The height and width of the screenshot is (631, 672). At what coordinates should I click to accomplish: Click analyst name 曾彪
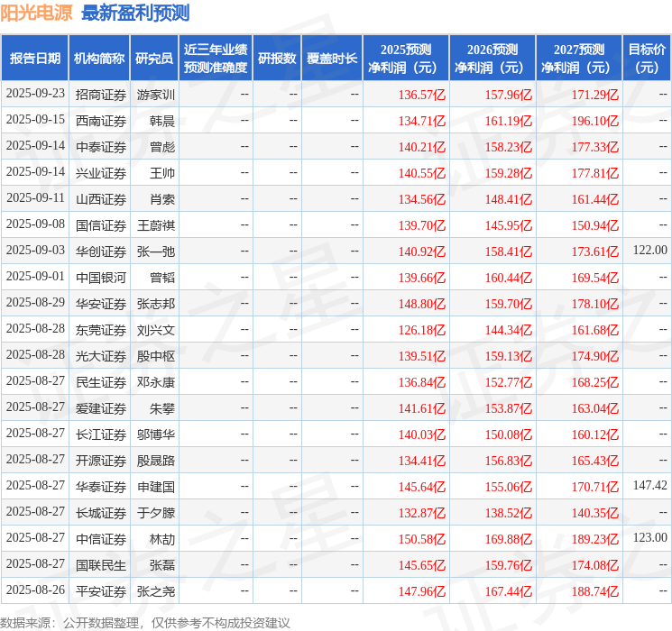[162, 147]
